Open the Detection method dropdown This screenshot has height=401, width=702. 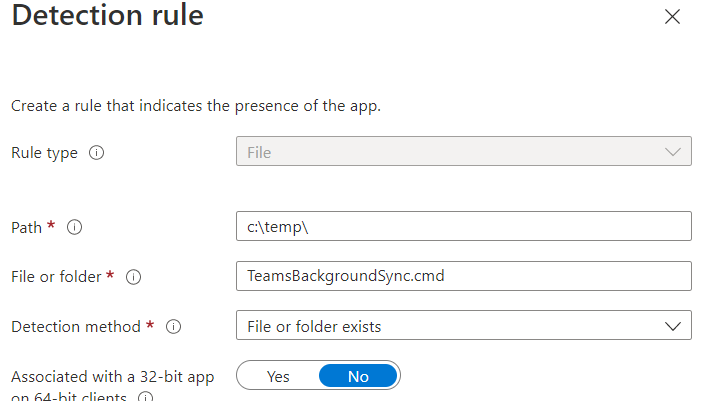click(x=463, y=326)
